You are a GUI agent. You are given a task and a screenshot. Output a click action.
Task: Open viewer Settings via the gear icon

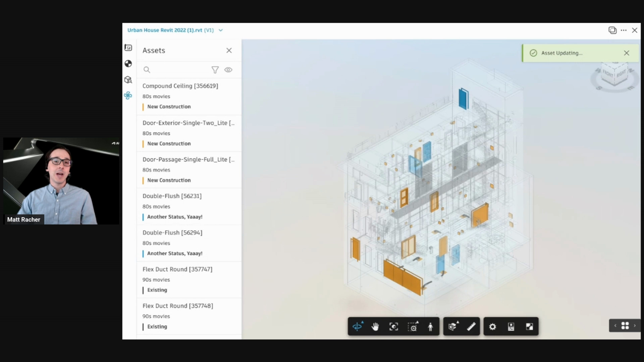(492, 326)
